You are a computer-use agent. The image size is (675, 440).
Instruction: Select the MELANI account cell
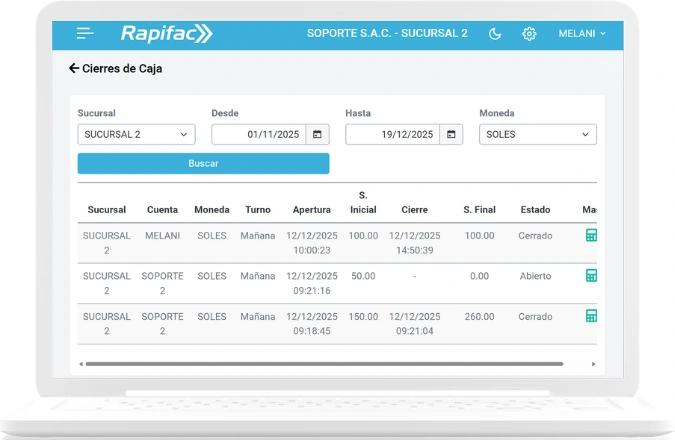tap(162, 235)
